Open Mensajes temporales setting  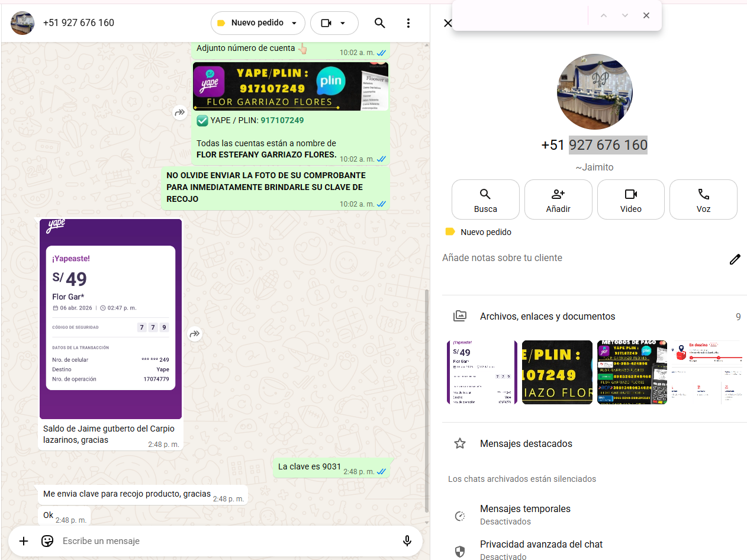pyautogui.click(x=525, y=514)
